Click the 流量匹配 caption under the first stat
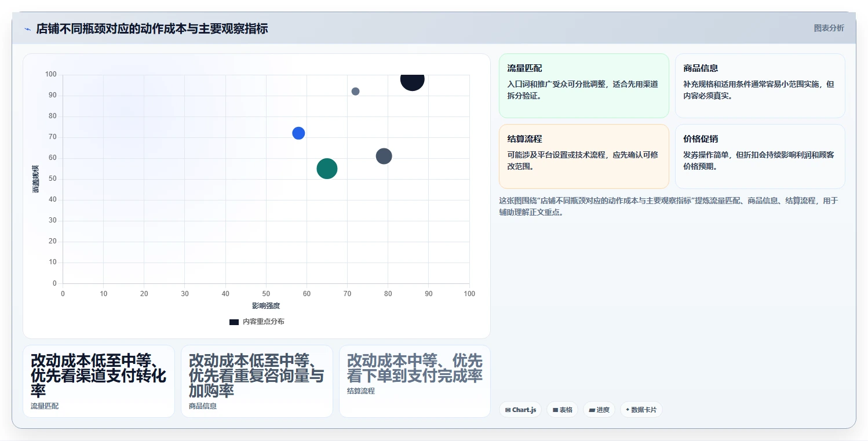This screenshot has height=441, width=868. [45, 406]
